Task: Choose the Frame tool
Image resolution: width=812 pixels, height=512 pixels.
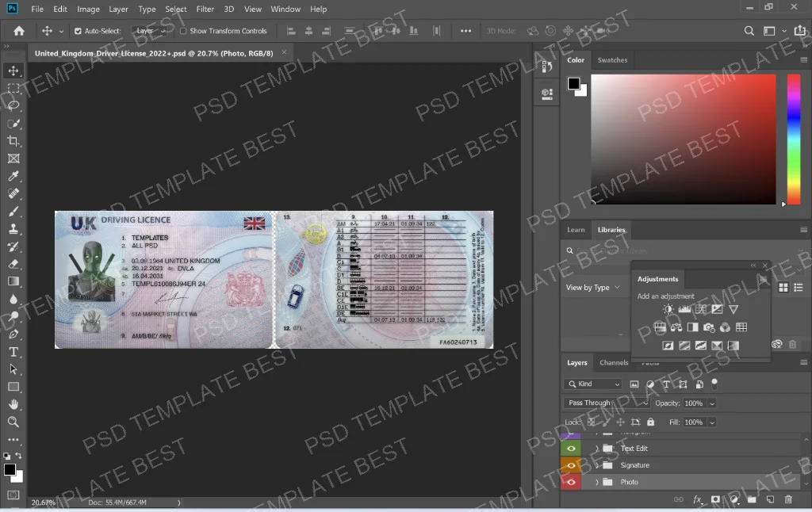Action: [13, 159]
